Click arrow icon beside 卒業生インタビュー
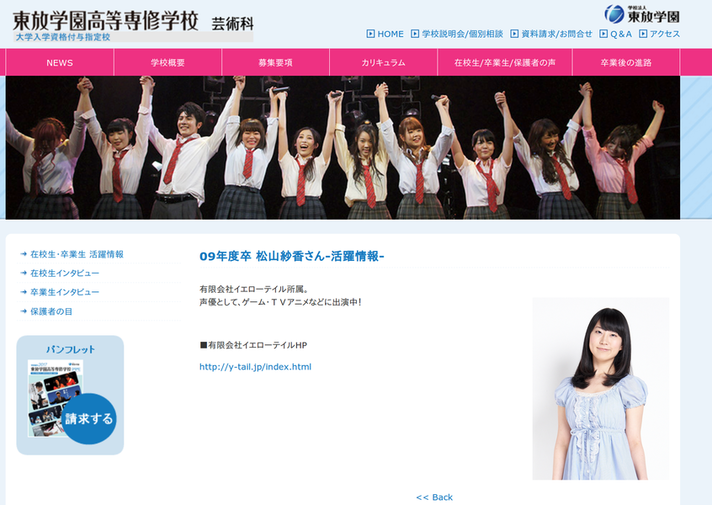 click(24, 292)
